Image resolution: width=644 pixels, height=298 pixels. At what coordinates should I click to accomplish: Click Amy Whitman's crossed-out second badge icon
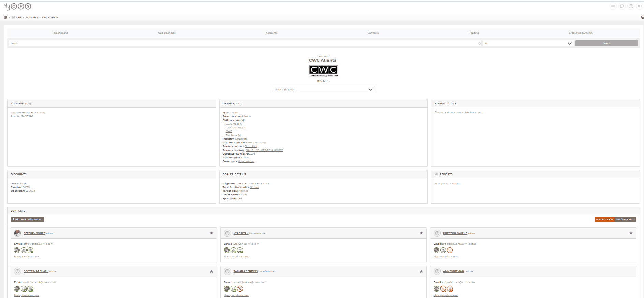[443, 288]
